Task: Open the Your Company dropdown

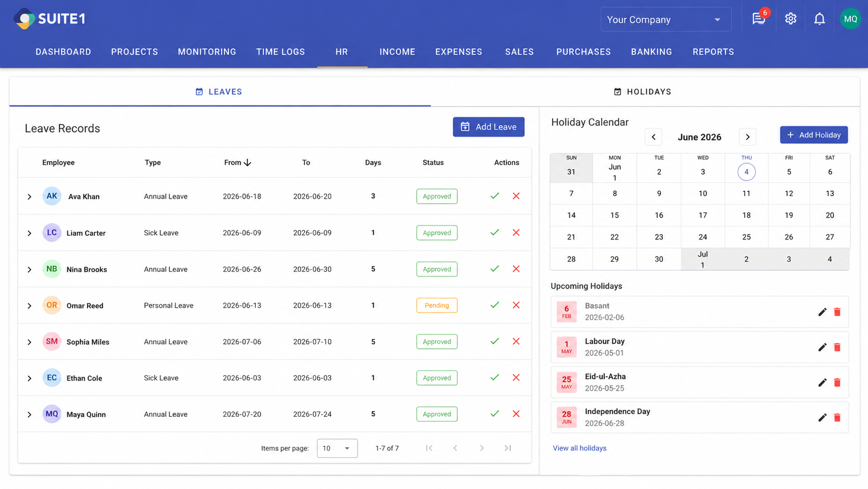Action: [666, 19]
